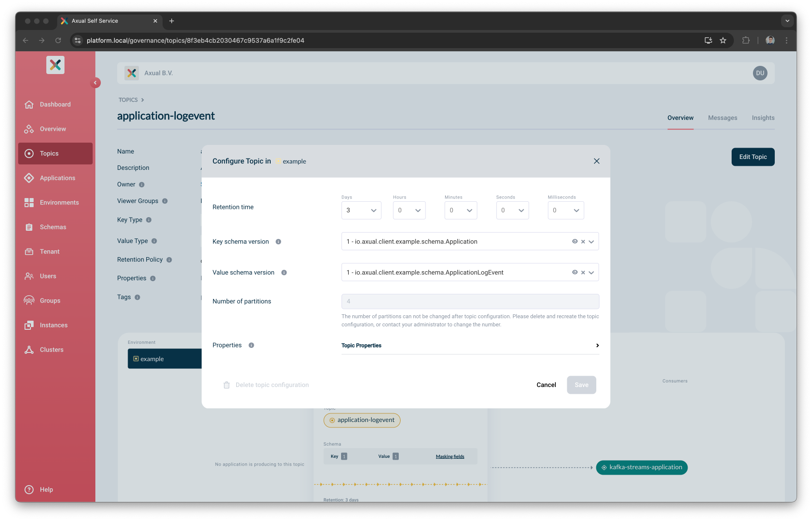Open Environments from the sidebar

tap(55, 203)
